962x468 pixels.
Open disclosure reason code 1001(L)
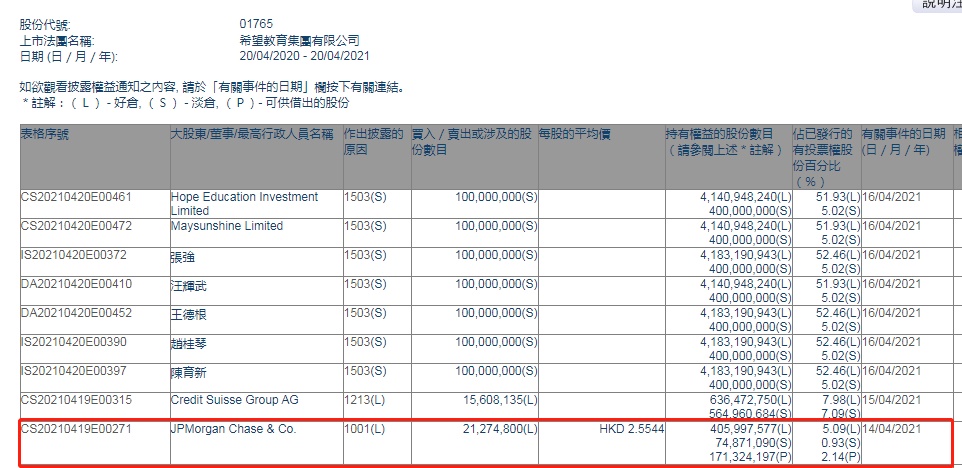364,429
